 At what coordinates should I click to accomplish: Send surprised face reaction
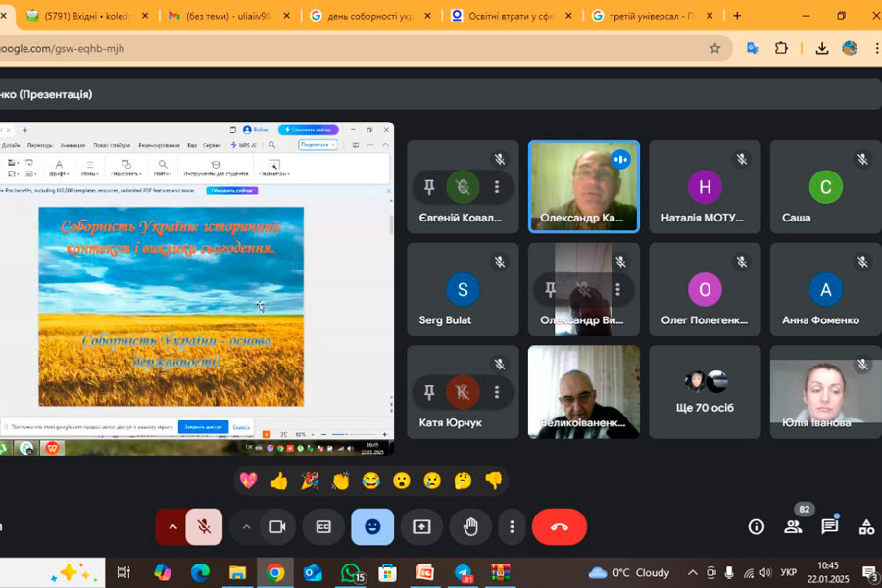pos(402,480)
